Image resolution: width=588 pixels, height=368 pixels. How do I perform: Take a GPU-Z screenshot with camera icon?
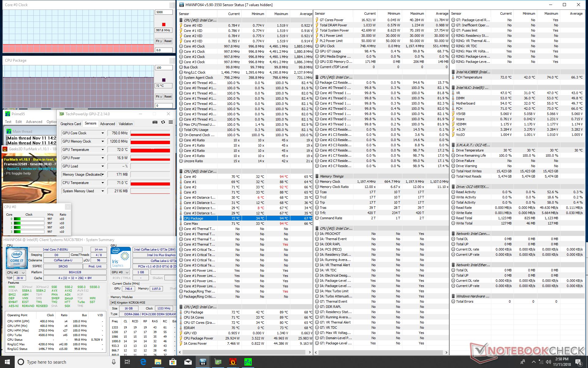coord(155,122)
